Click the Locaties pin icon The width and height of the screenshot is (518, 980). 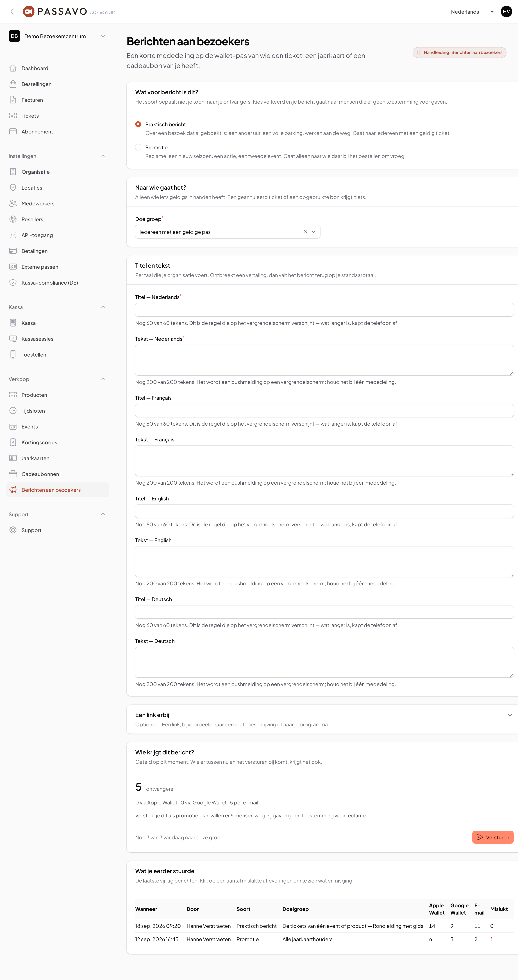13,188
